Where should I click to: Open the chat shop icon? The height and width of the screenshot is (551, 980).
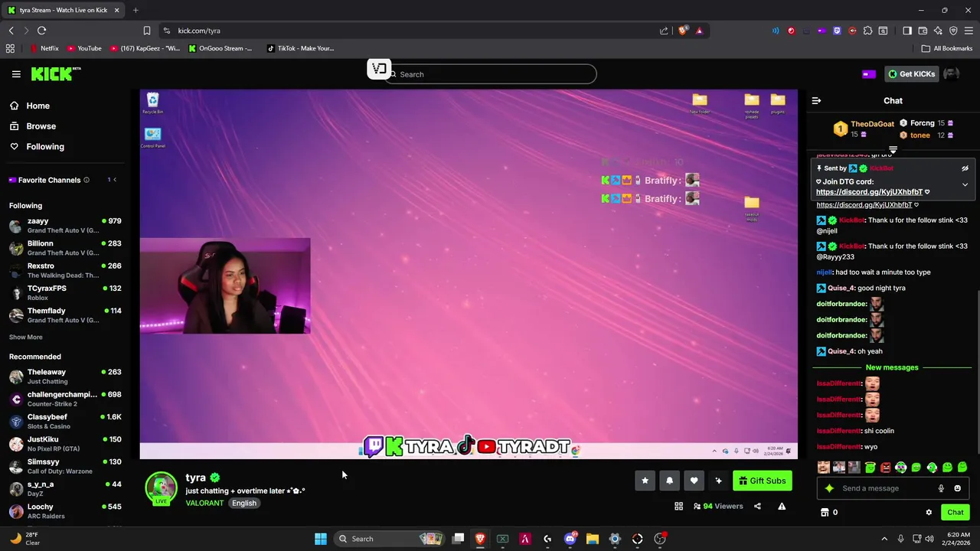825,513
